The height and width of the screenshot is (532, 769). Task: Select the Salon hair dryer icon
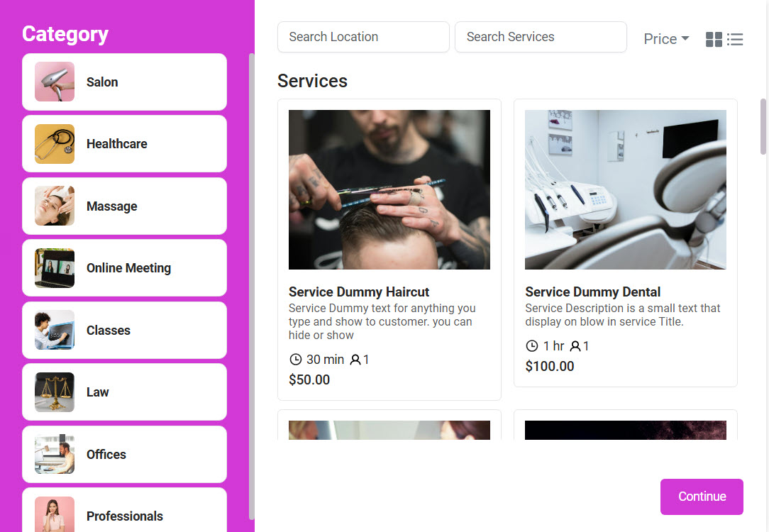55,82
